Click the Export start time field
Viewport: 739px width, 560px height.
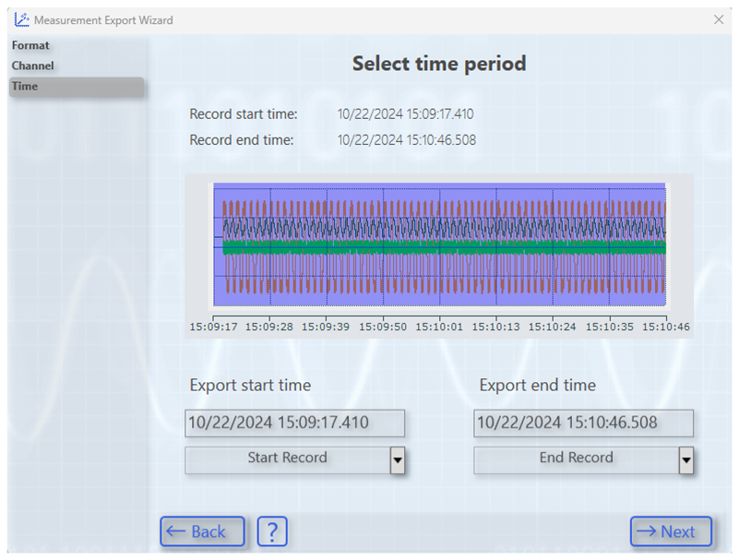pyautogui.click(x=294, y=423)
